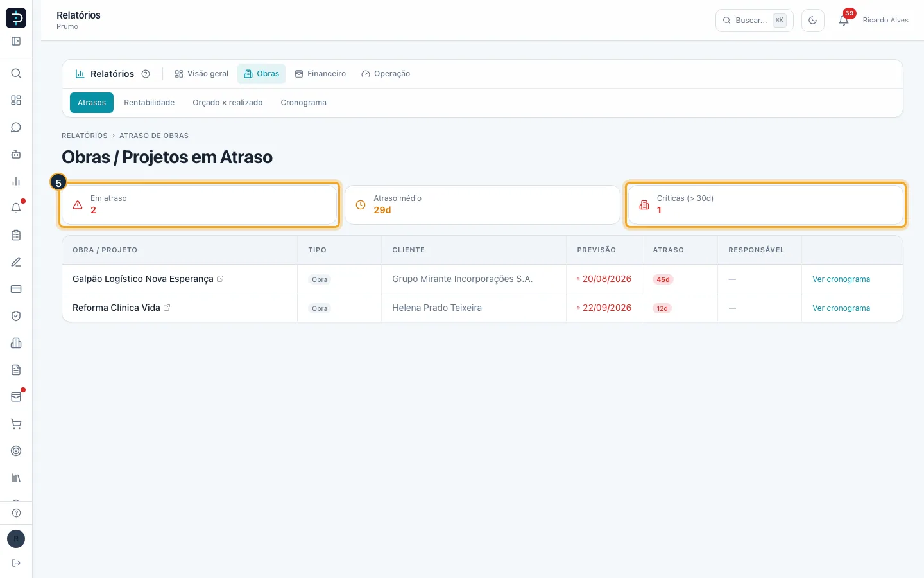The image size is (924, 578).
Task: Select the Atrasos sub-tab
Action: click(x=92, y=103)
